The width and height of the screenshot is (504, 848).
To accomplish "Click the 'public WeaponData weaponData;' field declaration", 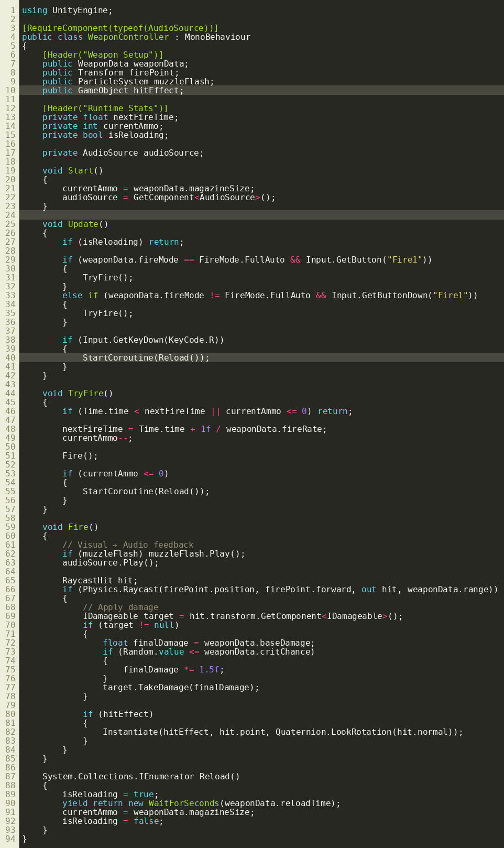I will (x=115, y=64).
